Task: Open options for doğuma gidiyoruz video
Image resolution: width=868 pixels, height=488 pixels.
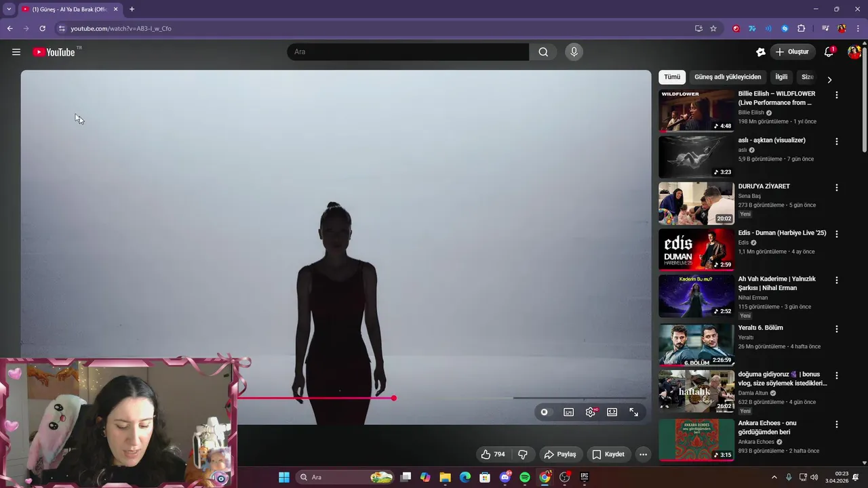Action: pos(836,375)
